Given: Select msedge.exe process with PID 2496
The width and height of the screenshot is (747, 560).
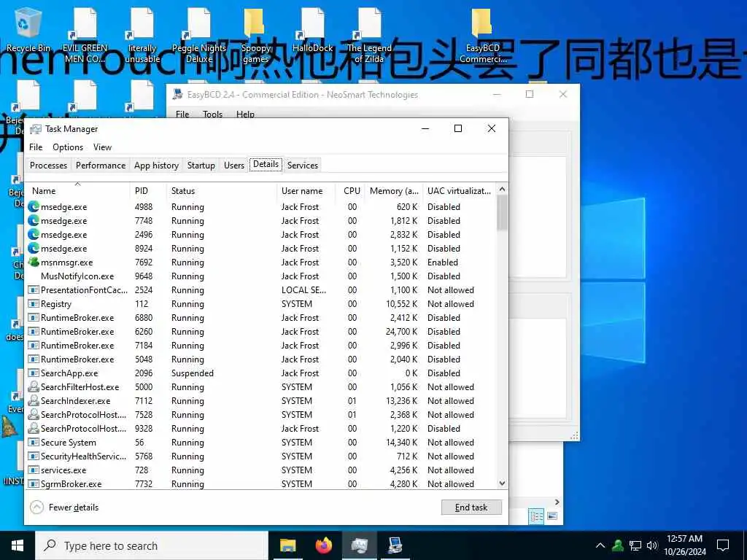Looking at the screenshot, I should click(261, 234).
